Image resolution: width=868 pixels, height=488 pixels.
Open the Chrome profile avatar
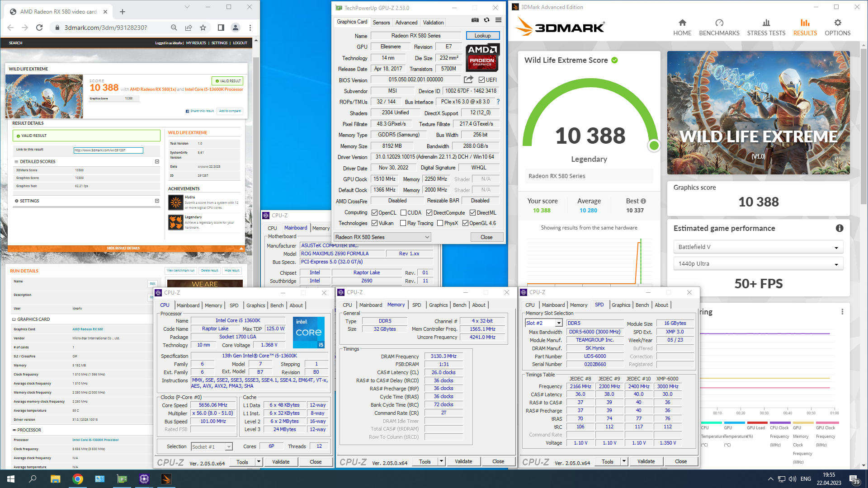(236, 28)
